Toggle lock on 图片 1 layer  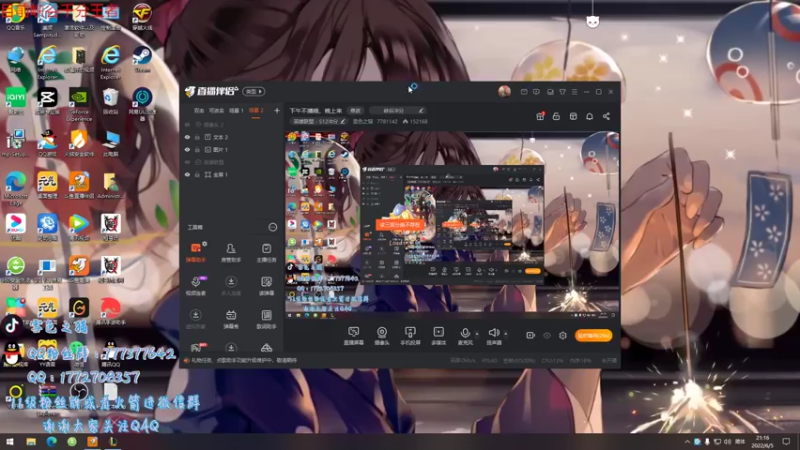[197, 149]
